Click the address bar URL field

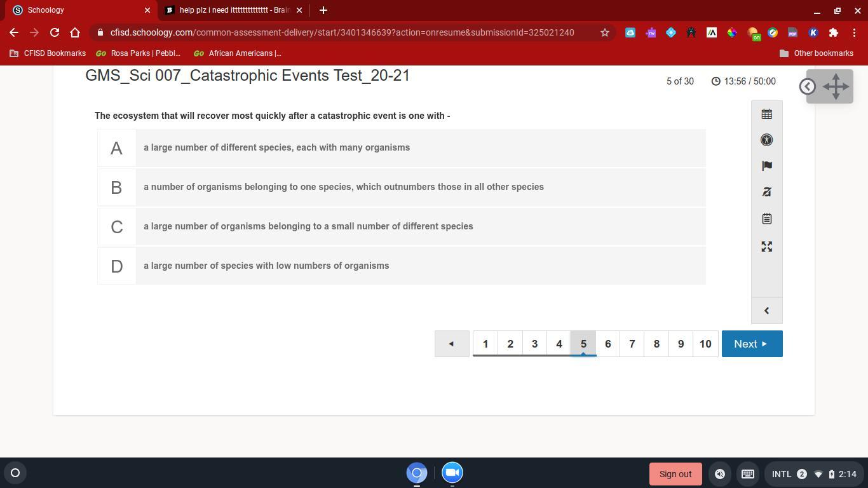click(x=342, y=32)
